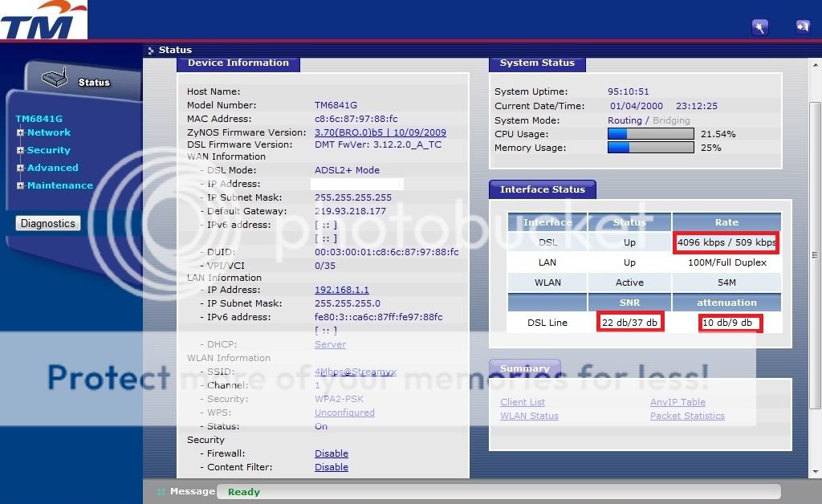Open the DHCP Server link
This screenshot has height=504, width=822.
[x=330, y=344]
